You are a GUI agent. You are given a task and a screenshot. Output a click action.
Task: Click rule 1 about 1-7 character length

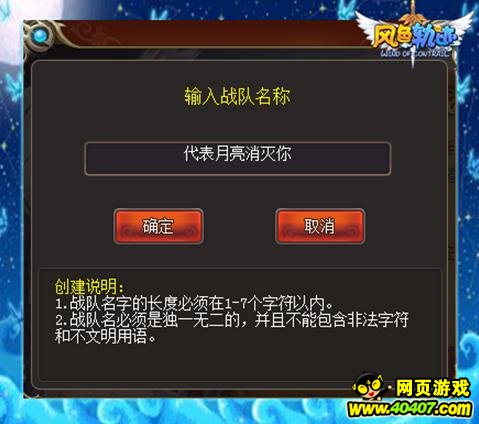click(194, 303)
